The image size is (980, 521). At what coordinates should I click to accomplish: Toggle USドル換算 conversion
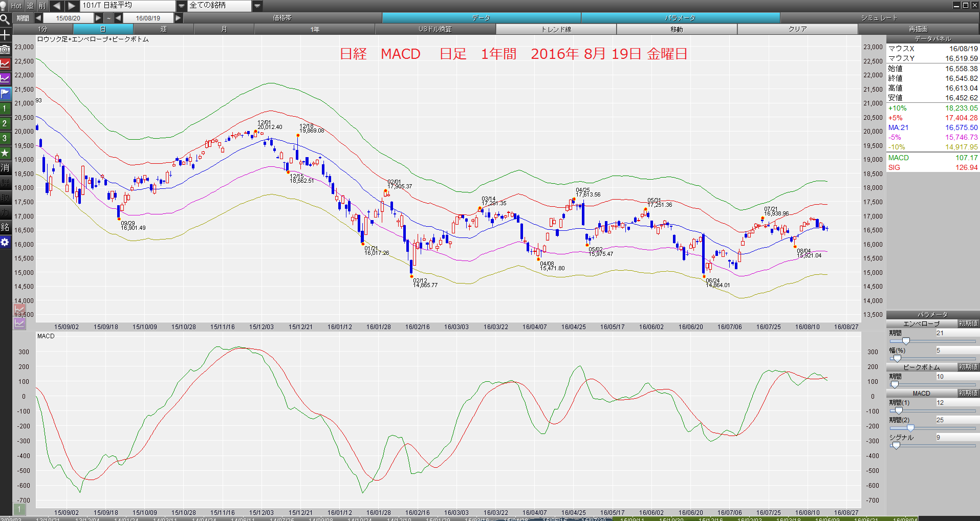pos(435,29)
